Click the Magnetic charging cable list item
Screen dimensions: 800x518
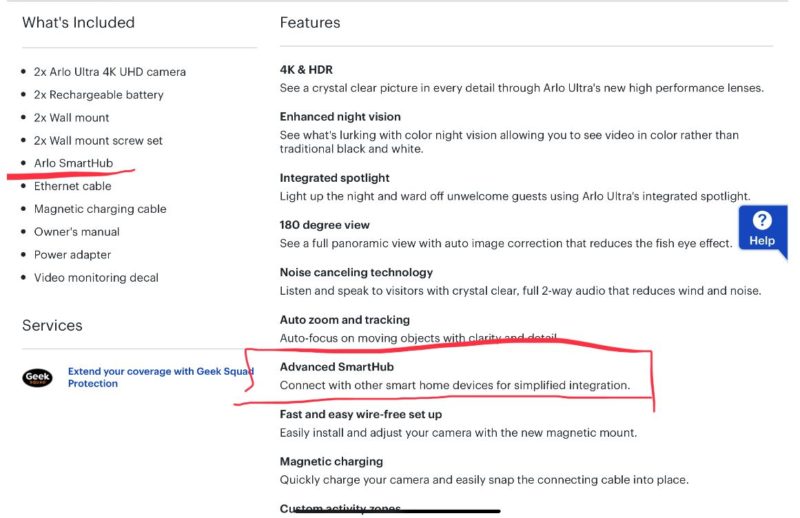(100, 209)
